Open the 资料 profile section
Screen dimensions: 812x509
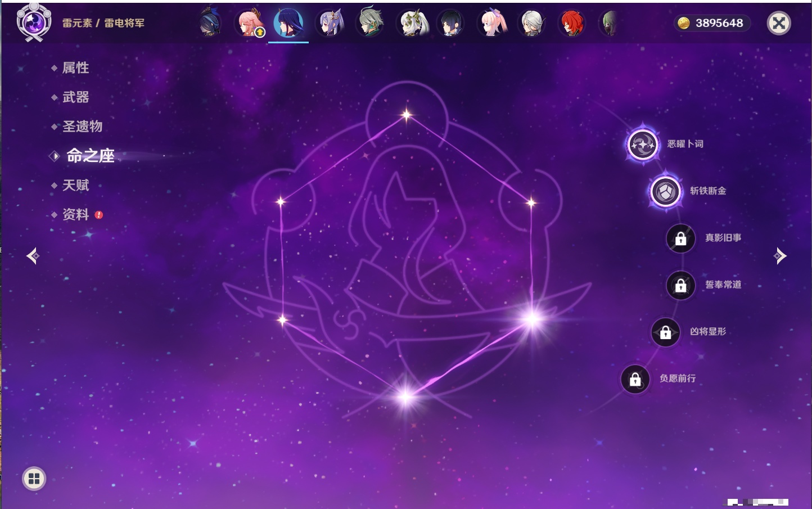point(75,214)
